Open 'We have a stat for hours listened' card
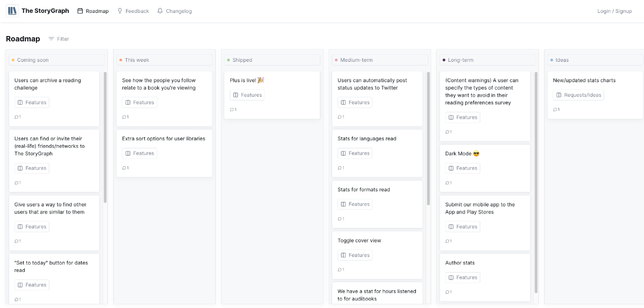The height and width of the screenshot is (308, 644). (377, 293)
